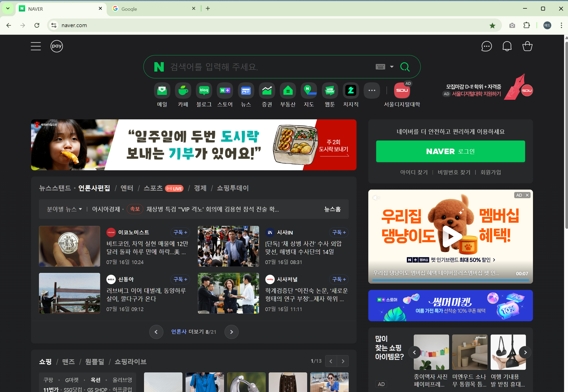Open the shopping cart icon

tap(527, 46)
